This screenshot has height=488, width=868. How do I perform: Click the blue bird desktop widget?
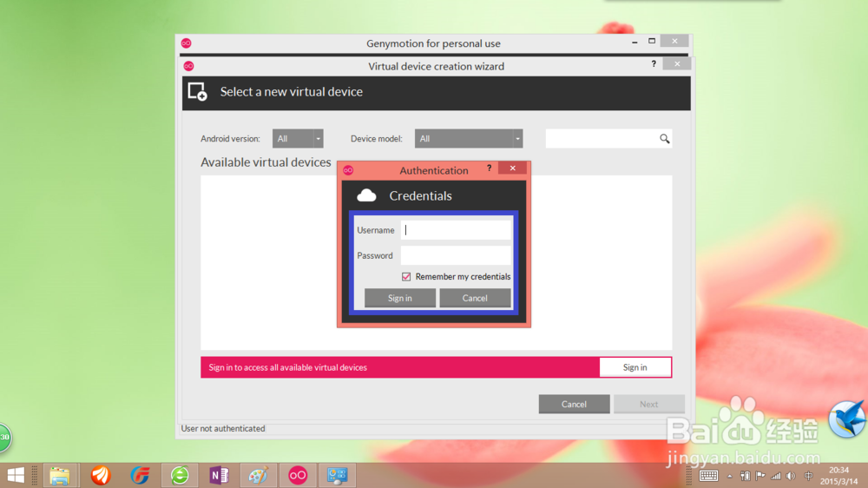(847, 419)
